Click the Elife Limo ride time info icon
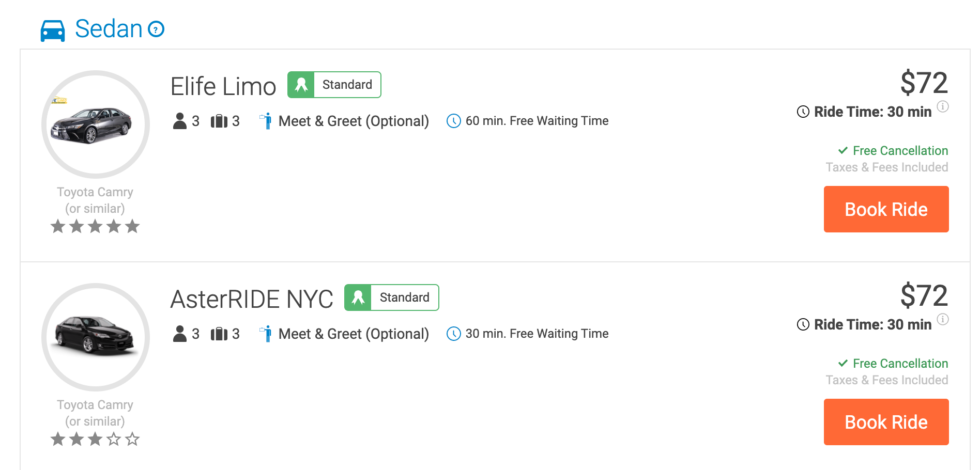 (943, 106)
